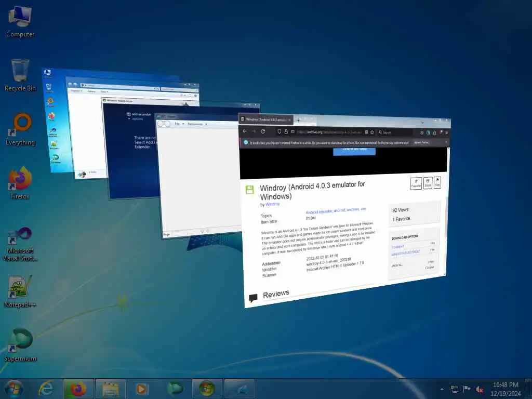Image resolution: width=532 pixels, height=399 pixels.
Task: Open the Organize menu in the Explorer window
Action: coord(76,90)
